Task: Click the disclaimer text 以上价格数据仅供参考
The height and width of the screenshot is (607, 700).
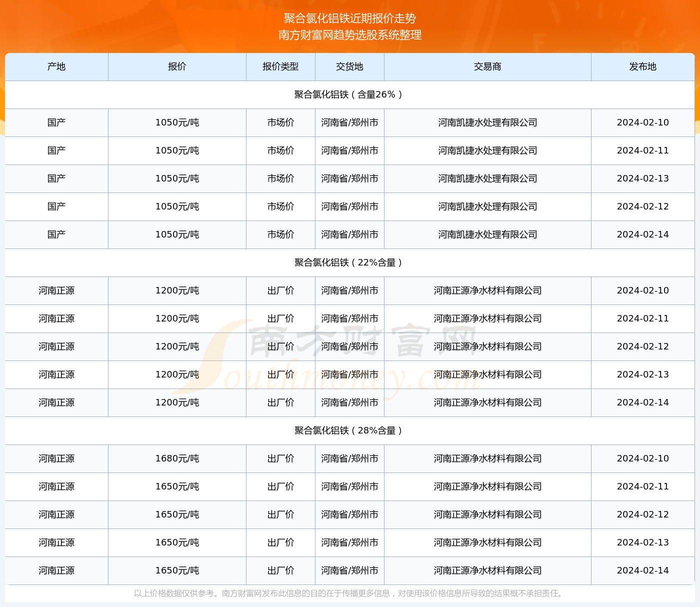Action: coord(173,593)
